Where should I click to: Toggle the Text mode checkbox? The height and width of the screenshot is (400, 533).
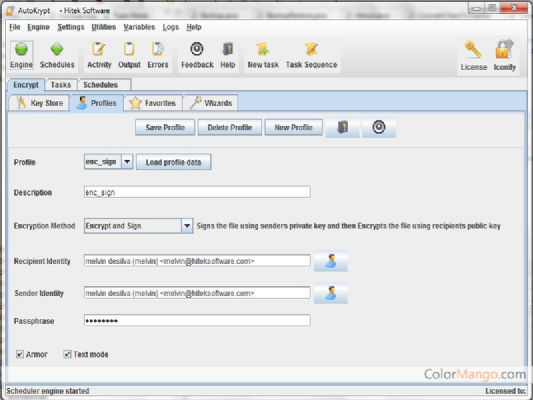67,354
